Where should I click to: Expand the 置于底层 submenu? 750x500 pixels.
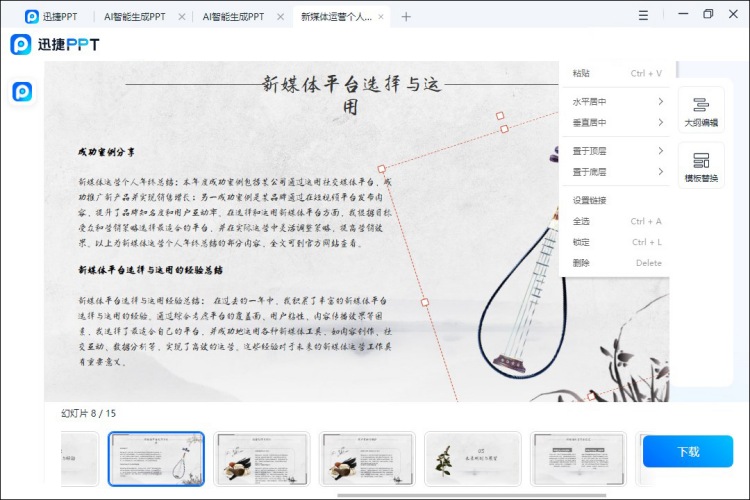[615, 172]
